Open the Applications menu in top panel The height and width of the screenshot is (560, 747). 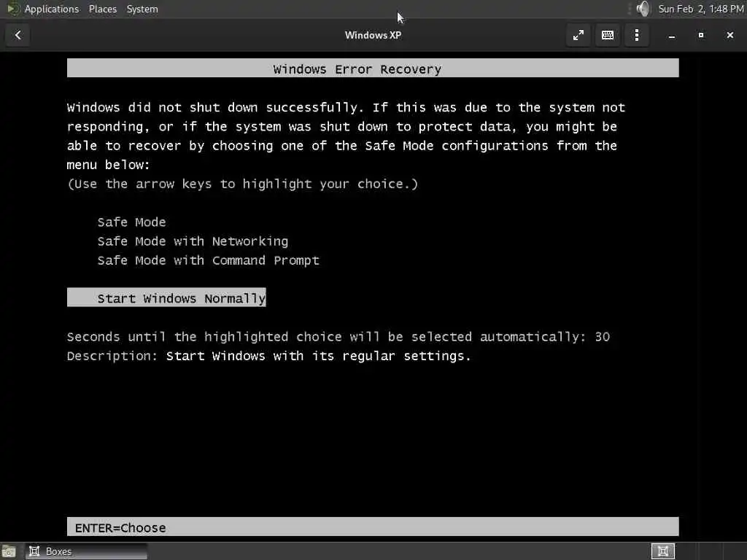52,9
